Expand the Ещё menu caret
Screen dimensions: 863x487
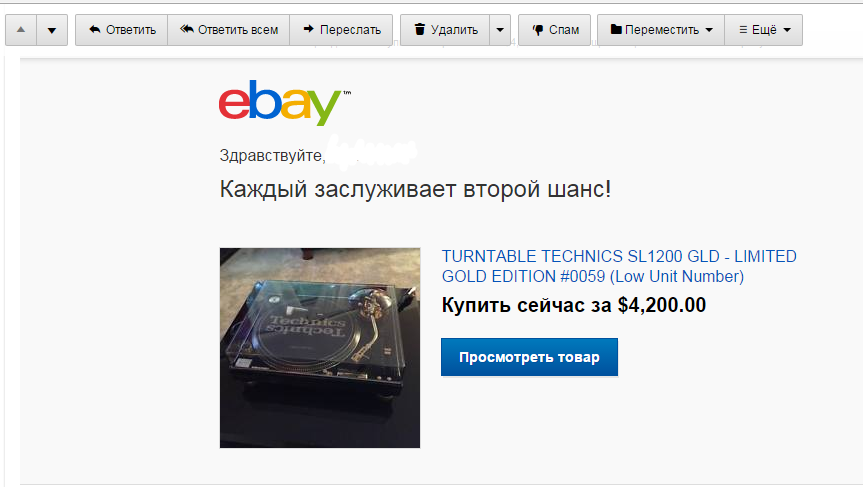(787, 30)
